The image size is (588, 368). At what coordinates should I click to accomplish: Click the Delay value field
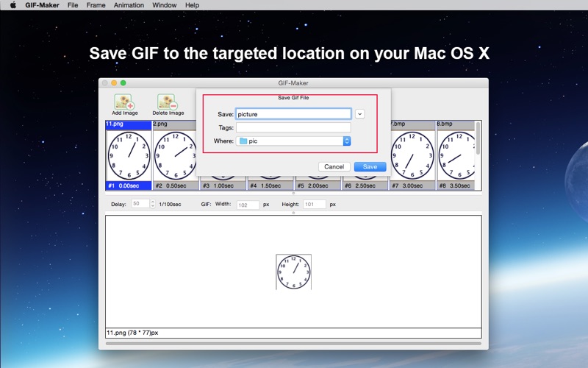coord(140,204)
